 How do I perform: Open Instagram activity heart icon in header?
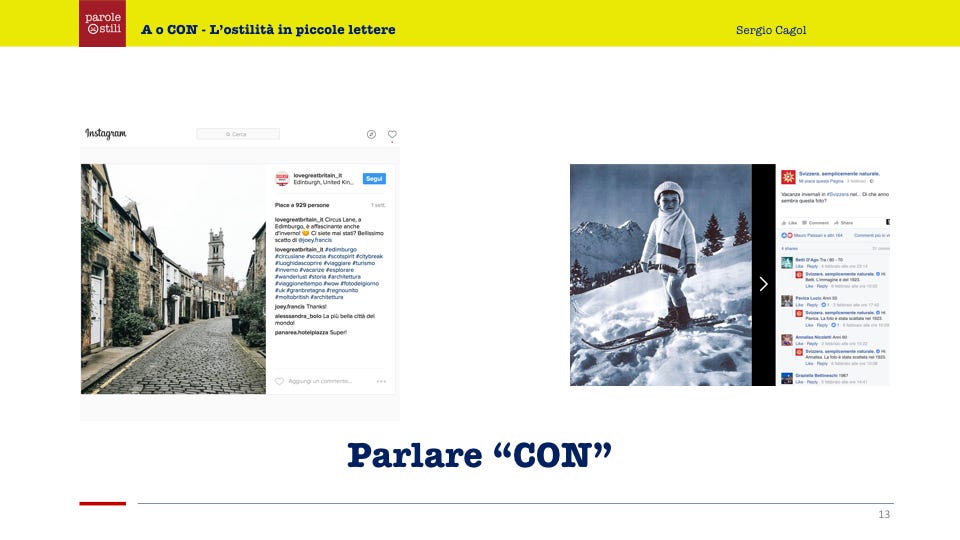coord(392,134)
